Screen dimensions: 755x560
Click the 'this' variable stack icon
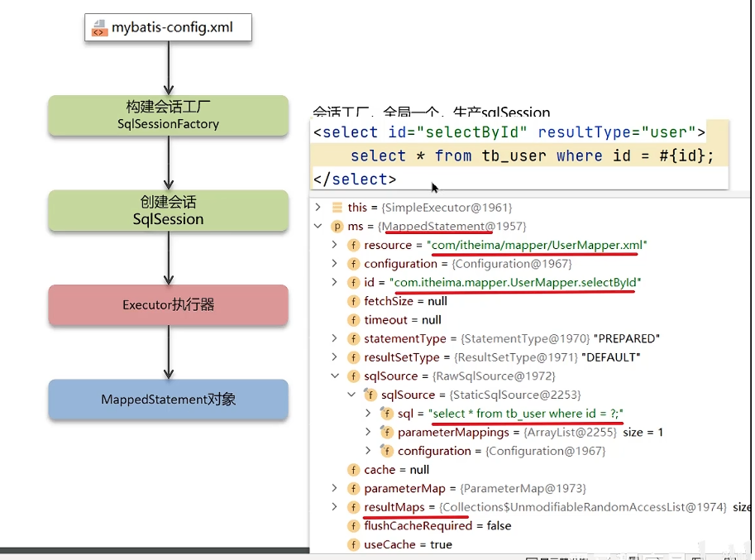pyautogui.click(x=337, y=208)
